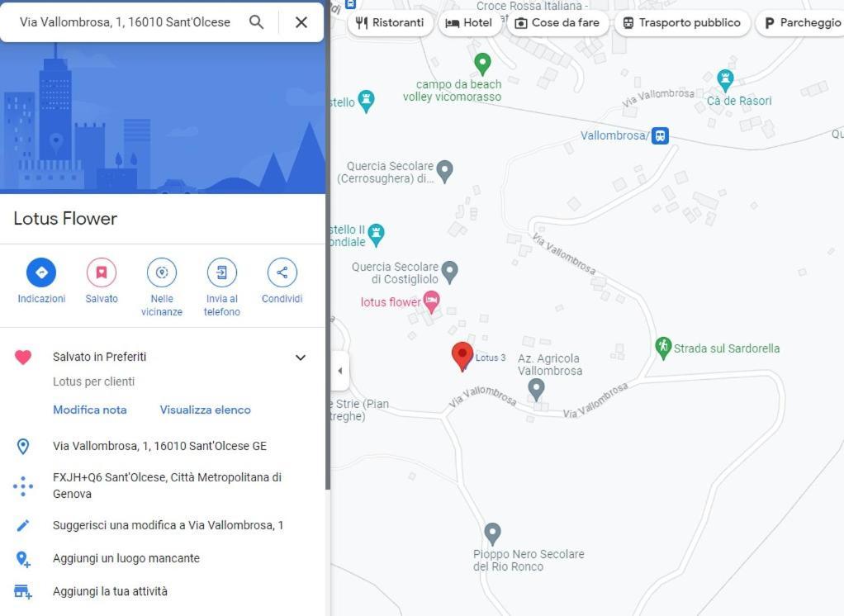Select Aggiungi un luogo mancante
The height and width of the screenshot is (616, 844).
(126, 558)
